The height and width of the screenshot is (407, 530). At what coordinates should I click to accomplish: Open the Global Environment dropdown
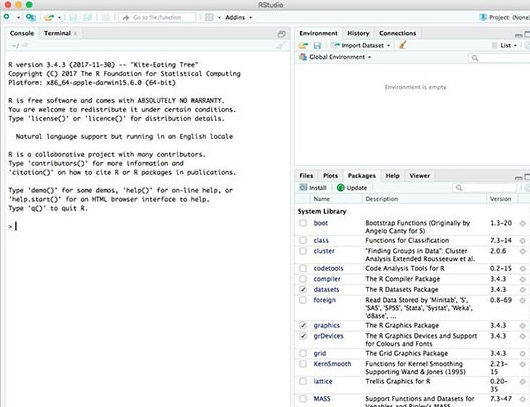click(335, 57)
